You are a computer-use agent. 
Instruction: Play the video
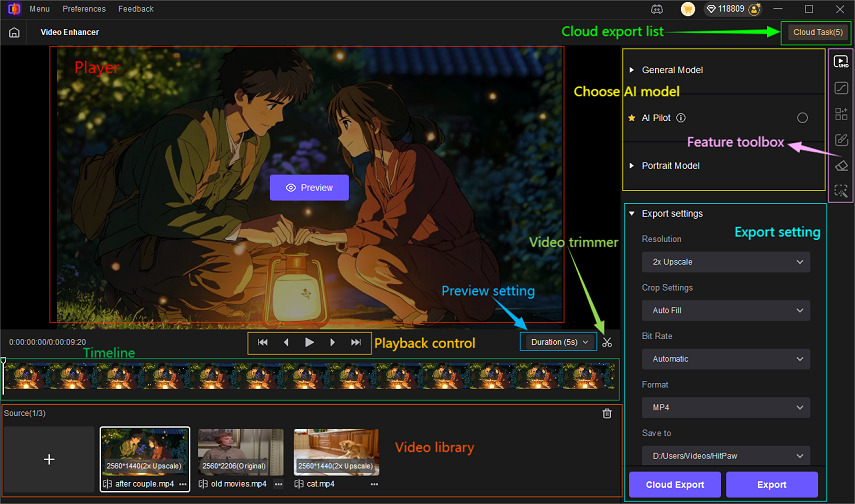tap(309, 343)
